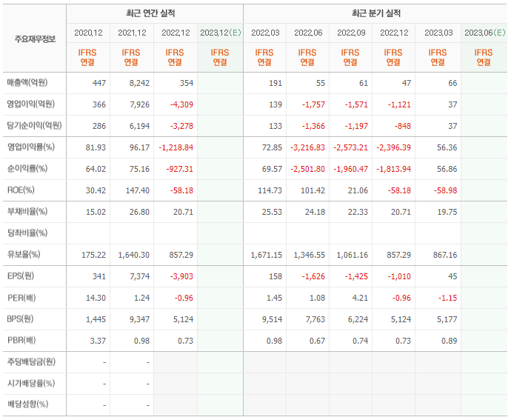Click net margin value -927.31

(x=179, y=169)
